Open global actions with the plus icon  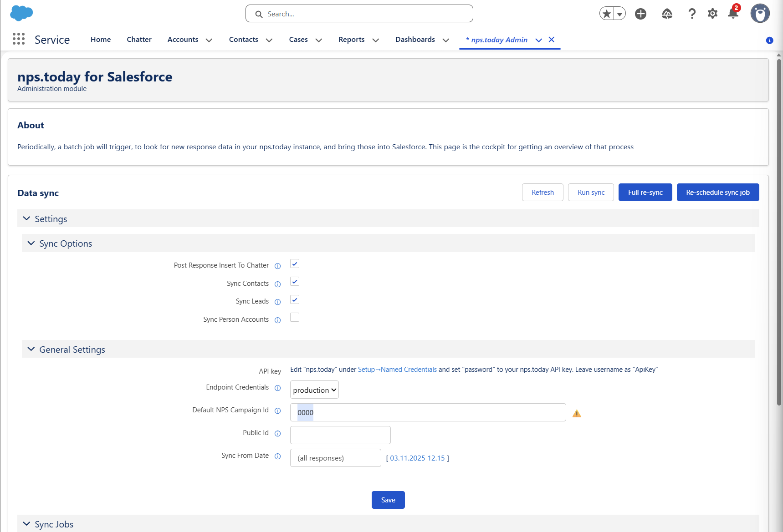(640, 13)
